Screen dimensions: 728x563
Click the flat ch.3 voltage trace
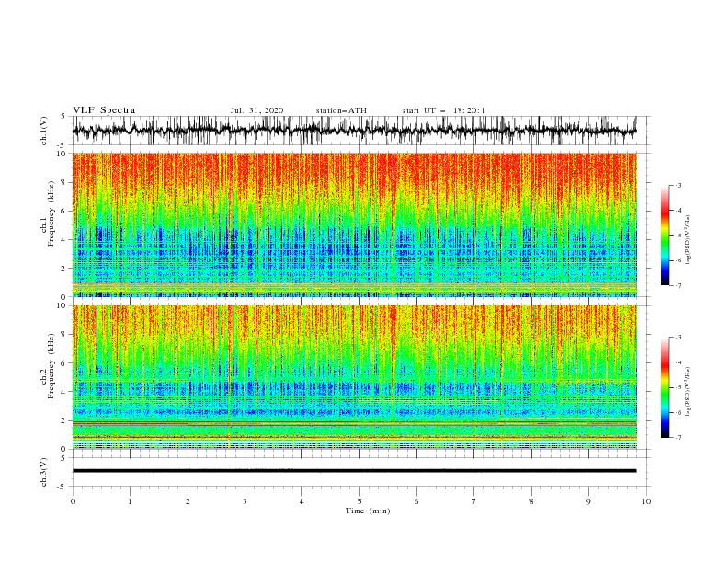354,471
